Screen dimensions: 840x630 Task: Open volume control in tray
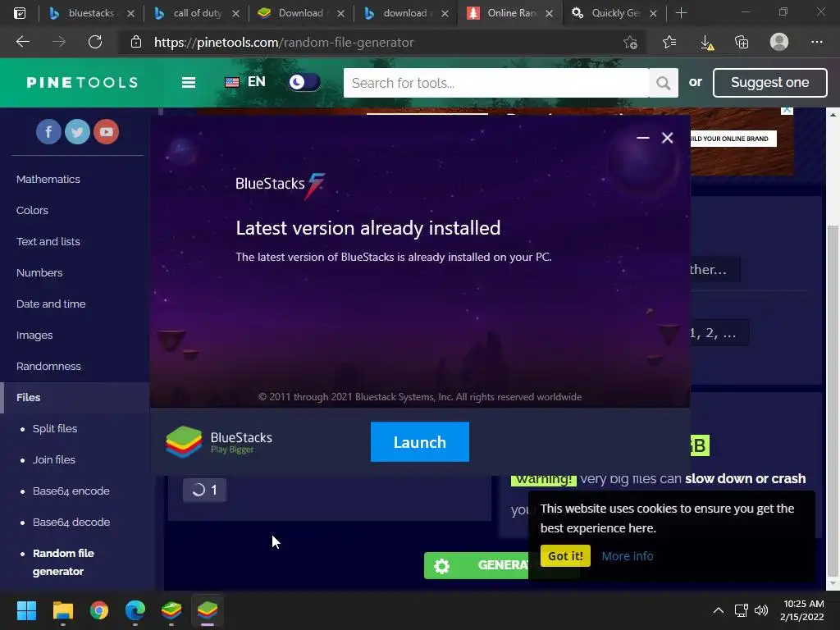[760, 610]
